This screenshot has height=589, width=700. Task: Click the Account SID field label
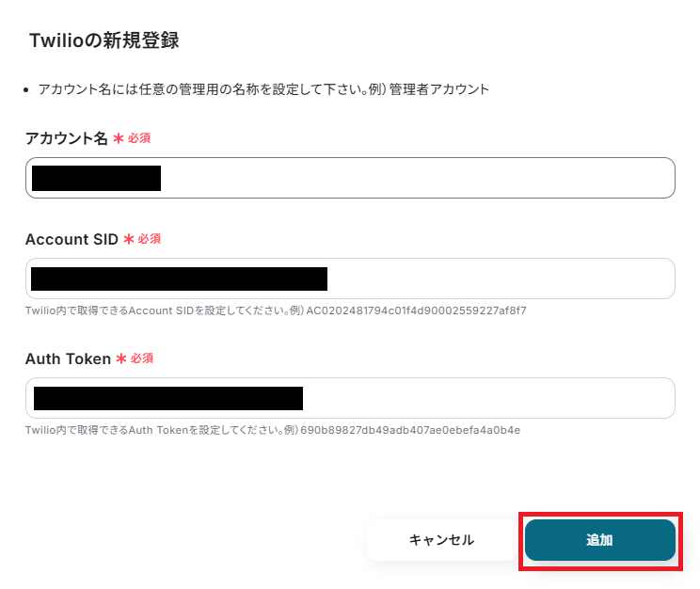(x=72, y=239)
